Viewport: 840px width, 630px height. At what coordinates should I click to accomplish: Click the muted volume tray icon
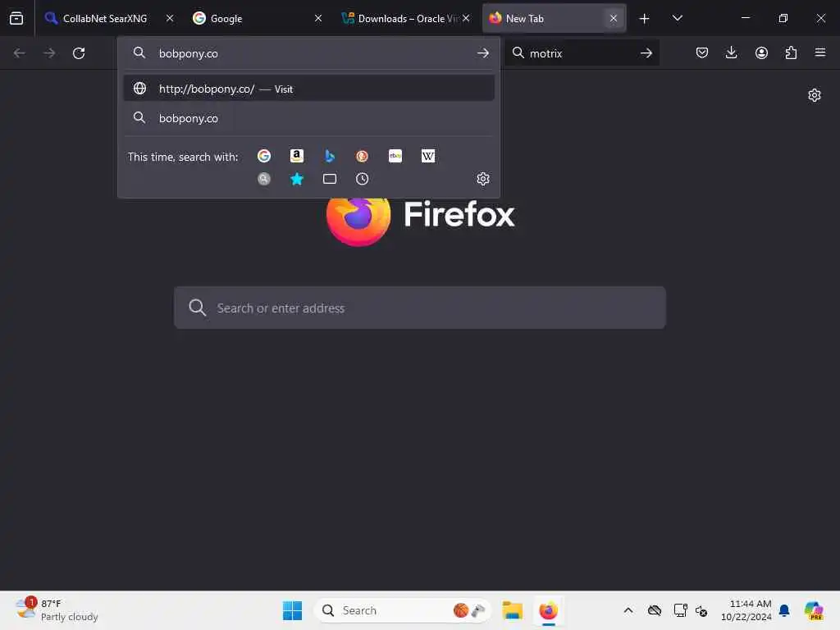pos(701,610)
